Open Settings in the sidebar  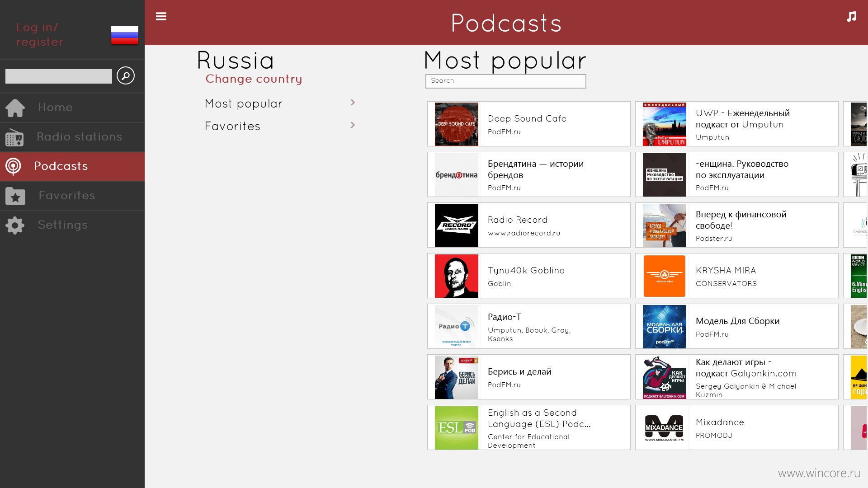pos(72,225)
